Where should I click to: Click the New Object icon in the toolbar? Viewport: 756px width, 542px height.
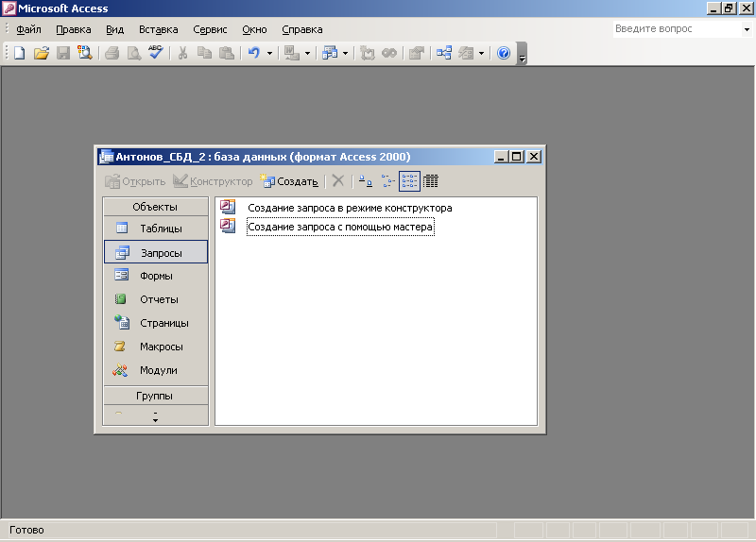point(330,53)
